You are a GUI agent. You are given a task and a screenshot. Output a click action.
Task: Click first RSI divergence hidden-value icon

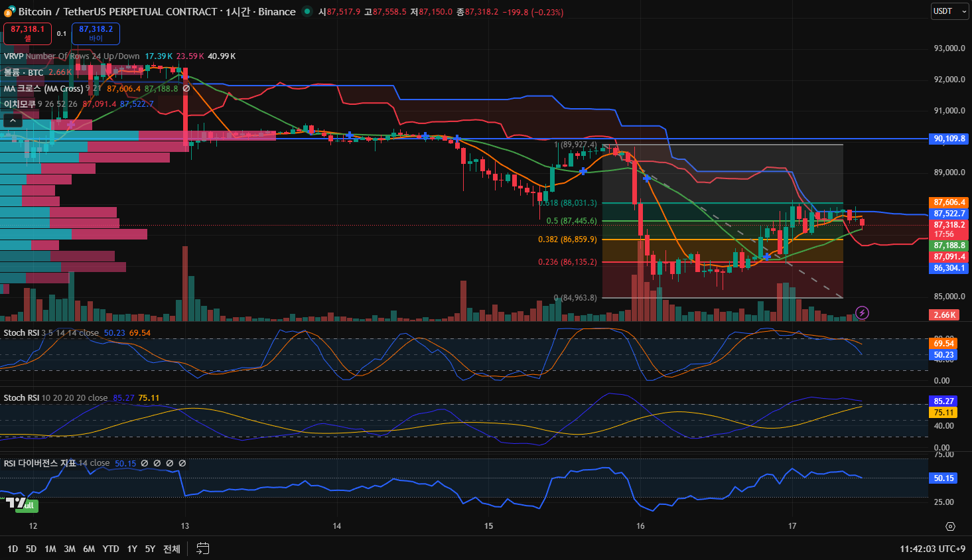[145, 463]
